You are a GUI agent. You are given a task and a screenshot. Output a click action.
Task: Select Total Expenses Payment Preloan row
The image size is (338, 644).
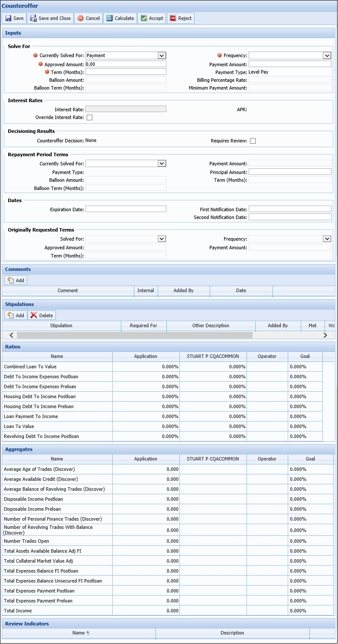[x=168, y=601]
